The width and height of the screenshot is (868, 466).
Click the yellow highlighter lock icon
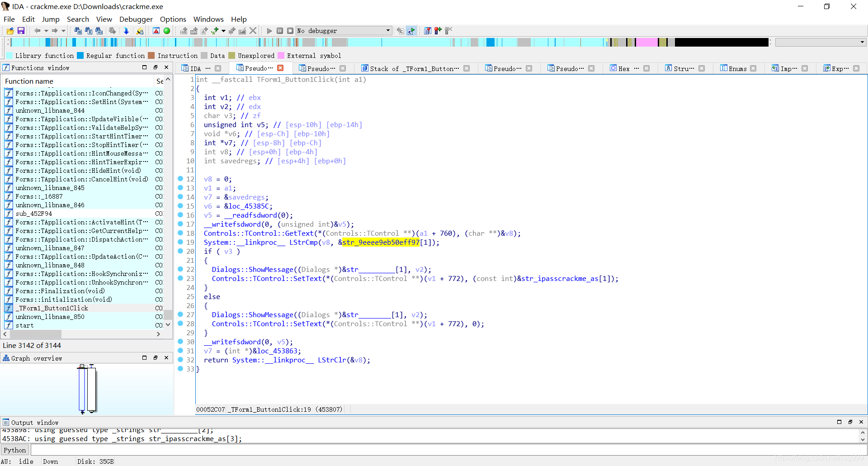tap(140, 31)
